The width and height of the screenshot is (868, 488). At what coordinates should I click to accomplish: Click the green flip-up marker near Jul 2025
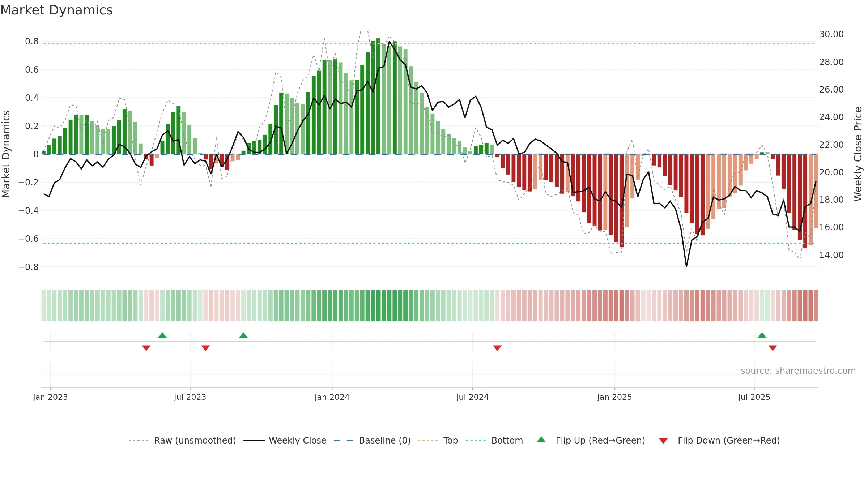tap(762, 335)
